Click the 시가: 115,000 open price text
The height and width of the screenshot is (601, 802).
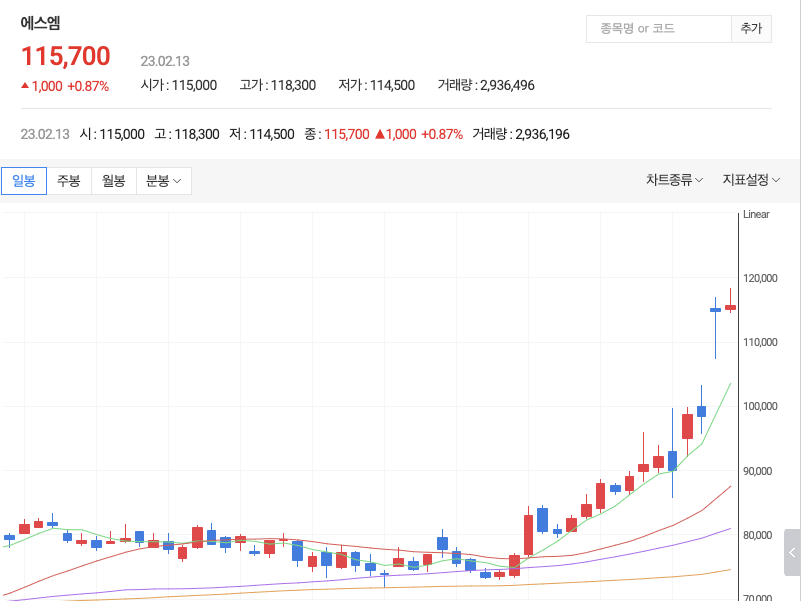179,85
